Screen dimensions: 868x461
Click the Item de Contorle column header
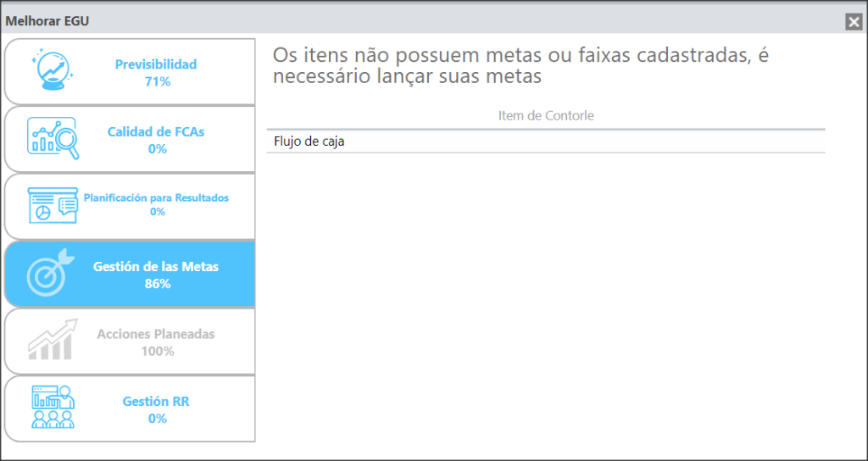(546, 116)
